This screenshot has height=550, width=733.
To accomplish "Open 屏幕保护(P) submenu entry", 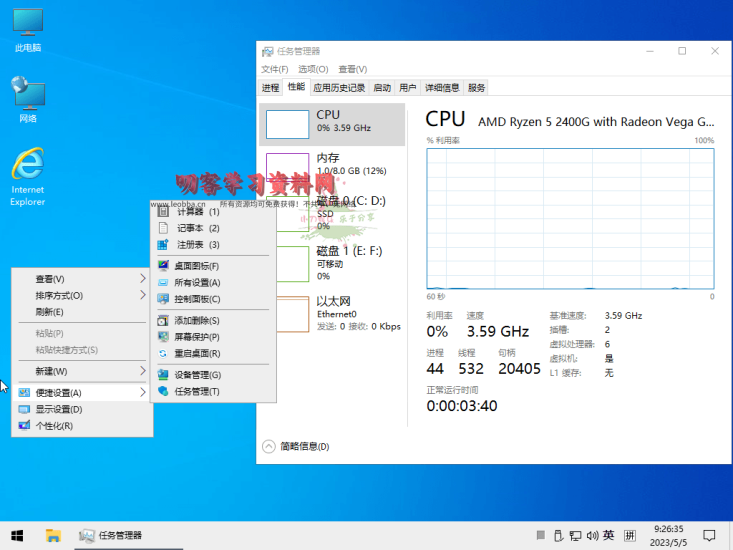I will click(213, 337).
